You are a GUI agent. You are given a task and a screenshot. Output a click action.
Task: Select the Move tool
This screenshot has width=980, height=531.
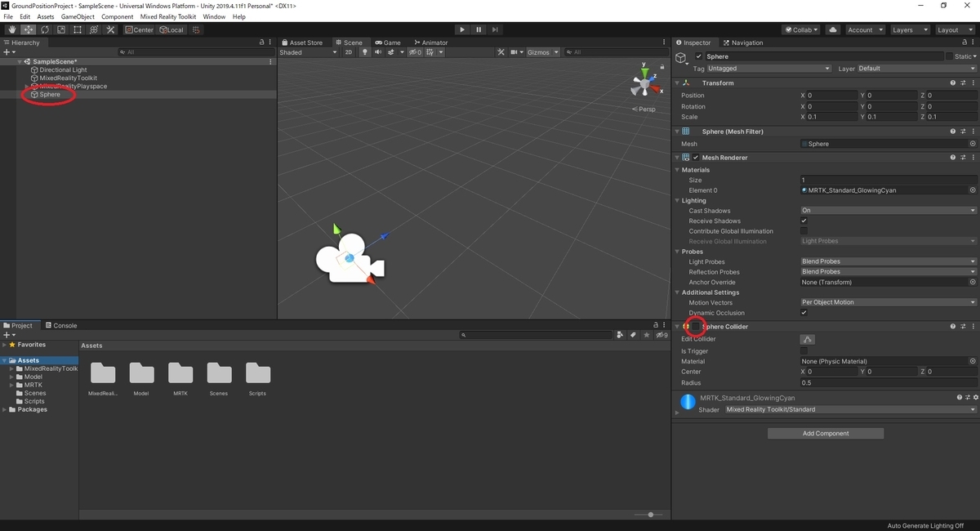click(x=29, y=29)
